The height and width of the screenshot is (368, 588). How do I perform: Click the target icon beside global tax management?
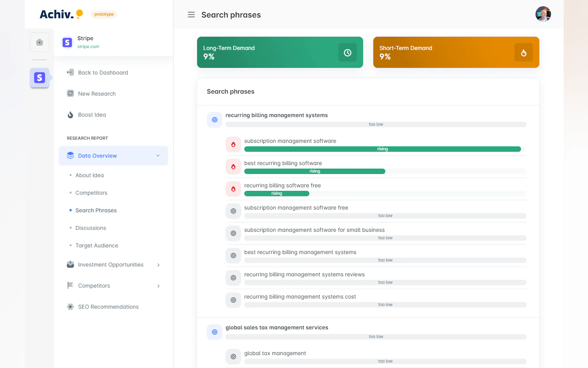pos(233,356)
